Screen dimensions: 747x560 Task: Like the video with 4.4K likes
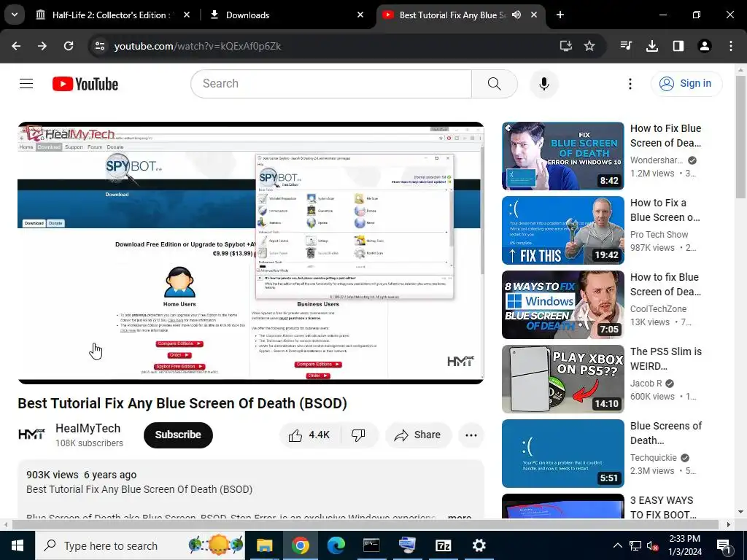point(309,435)
